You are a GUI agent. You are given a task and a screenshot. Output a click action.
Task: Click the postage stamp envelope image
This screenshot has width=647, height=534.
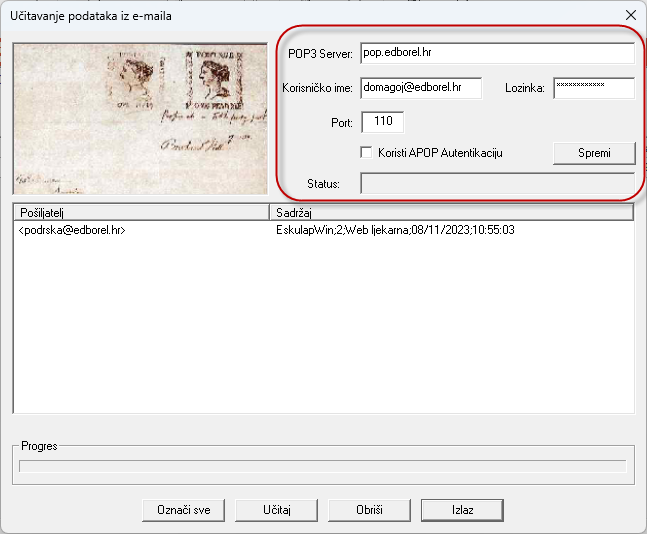(x=141, y=118)
